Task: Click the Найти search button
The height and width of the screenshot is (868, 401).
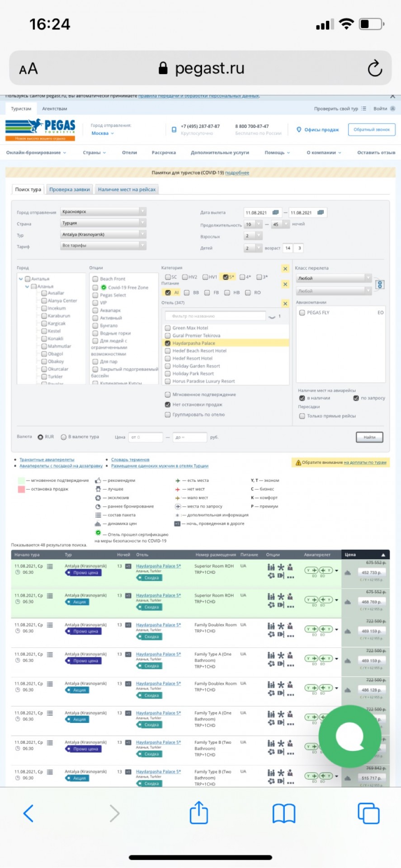Action: [369, 437]
